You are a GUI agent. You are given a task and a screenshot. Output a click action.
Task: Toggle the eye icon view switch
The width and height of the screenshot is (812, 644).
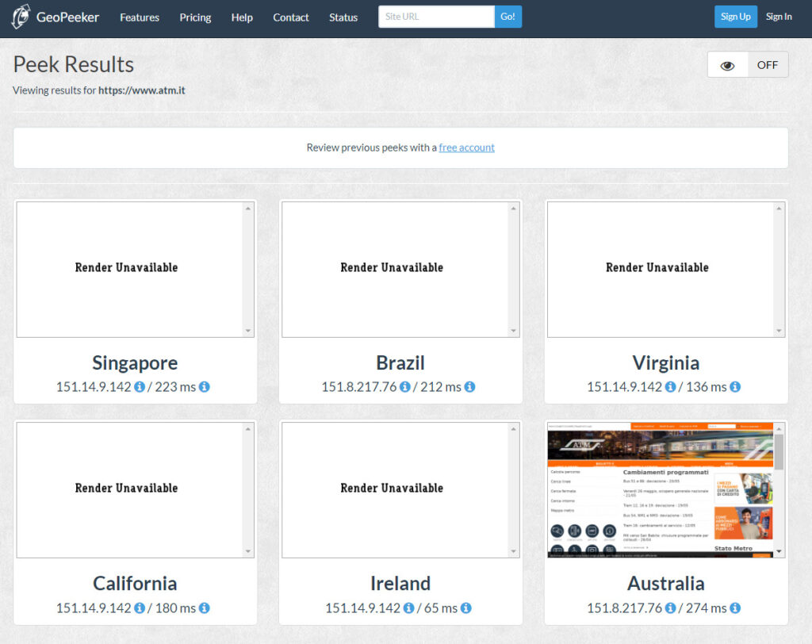[727, 65]
